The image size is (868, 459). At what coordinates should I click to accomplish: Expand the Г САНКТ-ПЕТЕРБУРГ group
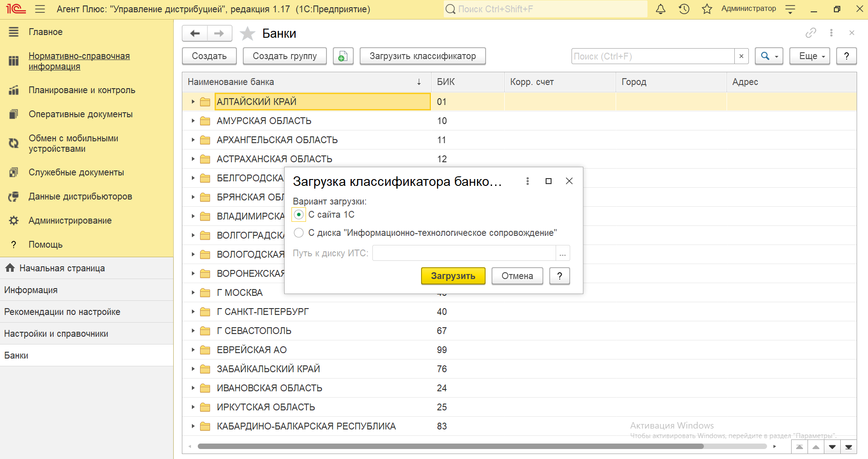pos(193,312)
